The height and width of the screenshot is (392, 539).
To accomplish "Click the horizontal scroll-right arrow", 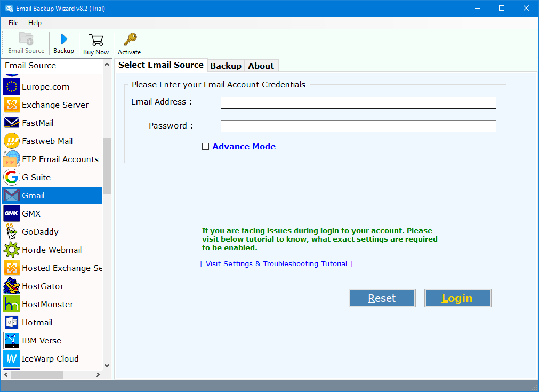I will point(98,374).
